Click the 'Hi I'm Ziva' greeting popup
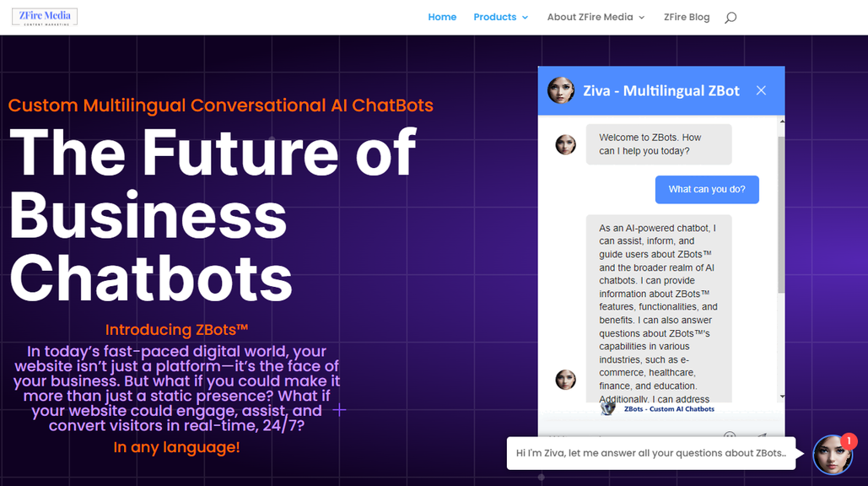Image resolution: width=868 pixels, height=486 pixels. click(651, 453)
